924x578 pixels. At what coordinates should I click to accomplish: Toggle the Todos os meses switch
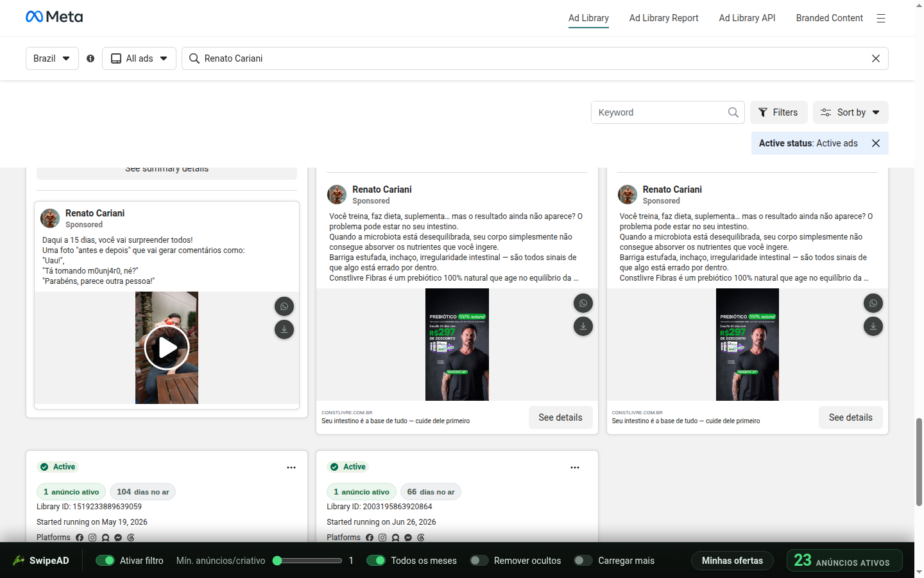click(376, 561)
